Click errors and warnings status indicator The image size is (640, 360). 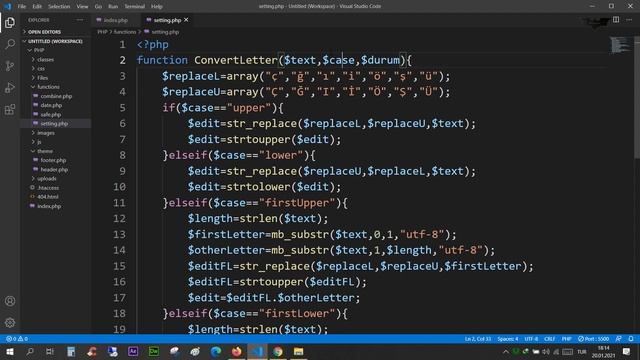click(17, 339)
